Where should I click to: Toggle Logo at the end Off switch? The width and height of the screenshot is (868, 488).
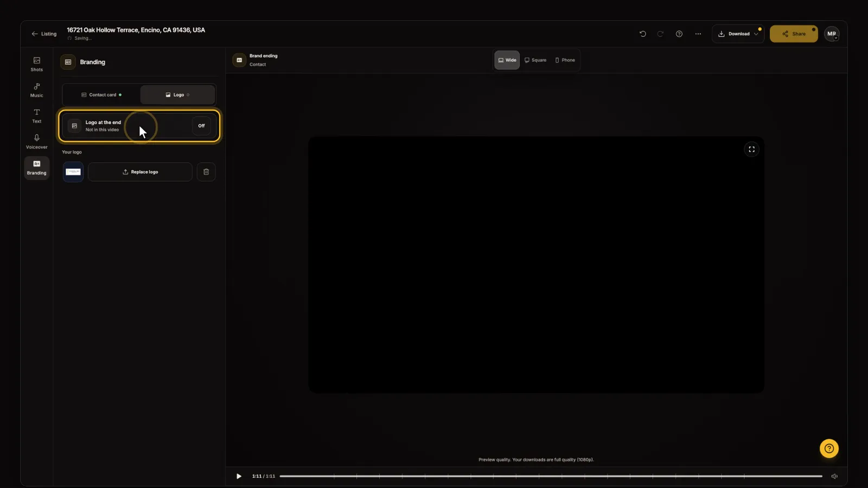(201, 126)
